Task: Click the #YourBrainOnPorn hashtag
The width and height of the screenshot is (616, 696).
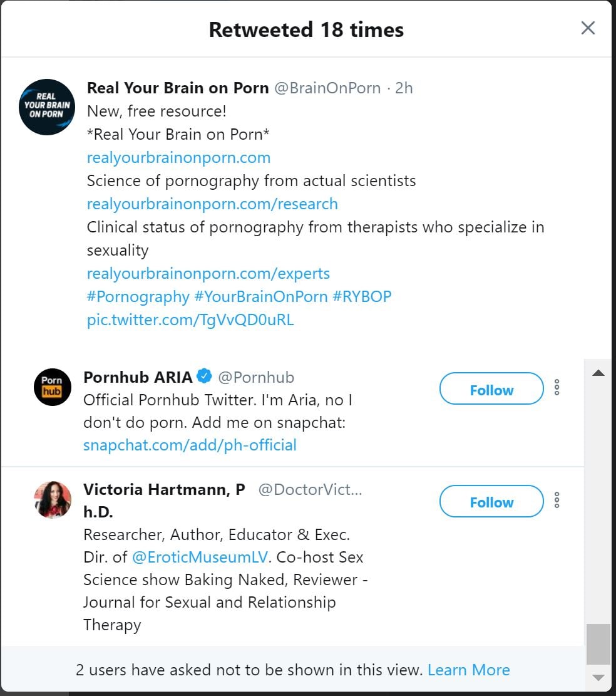Action: pyautogui.click(x=260, y=296)
